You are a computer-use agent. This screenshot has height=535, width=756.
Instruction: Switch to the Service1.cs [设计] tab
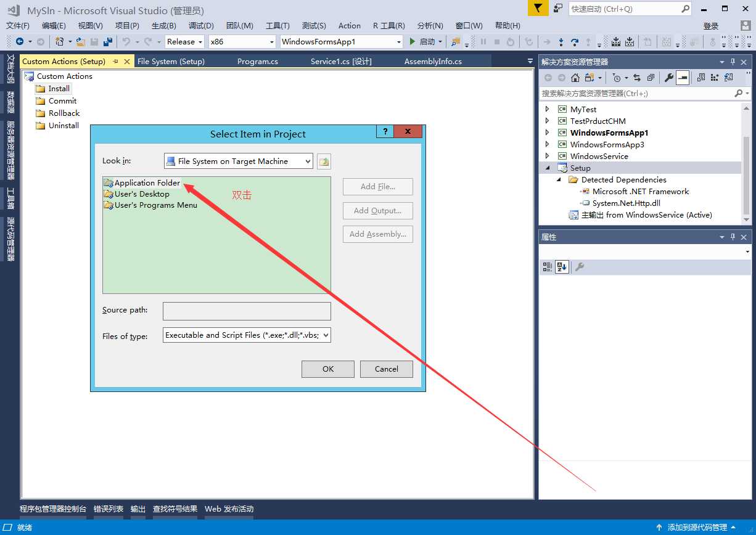(x=341, y=62)
